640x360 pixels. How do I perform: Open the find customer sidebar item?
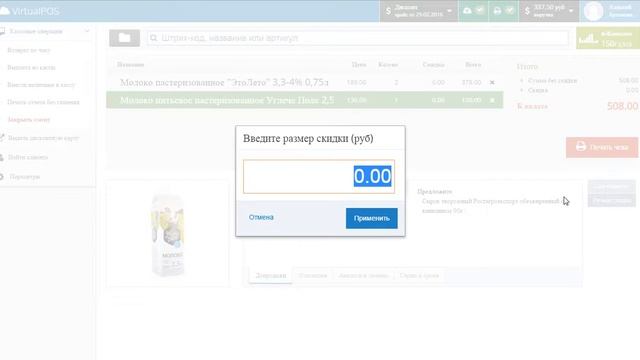coord(28,157)
